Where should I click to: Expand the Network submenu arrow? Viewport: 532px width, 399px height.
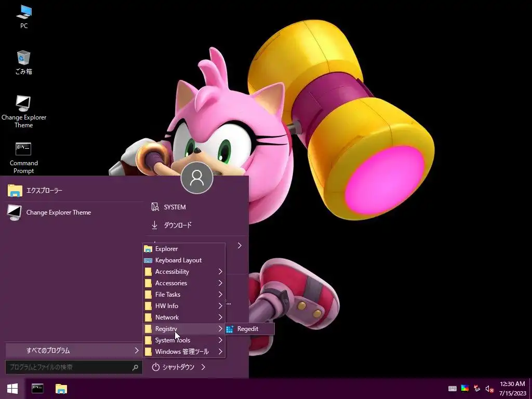coord(220,317)
